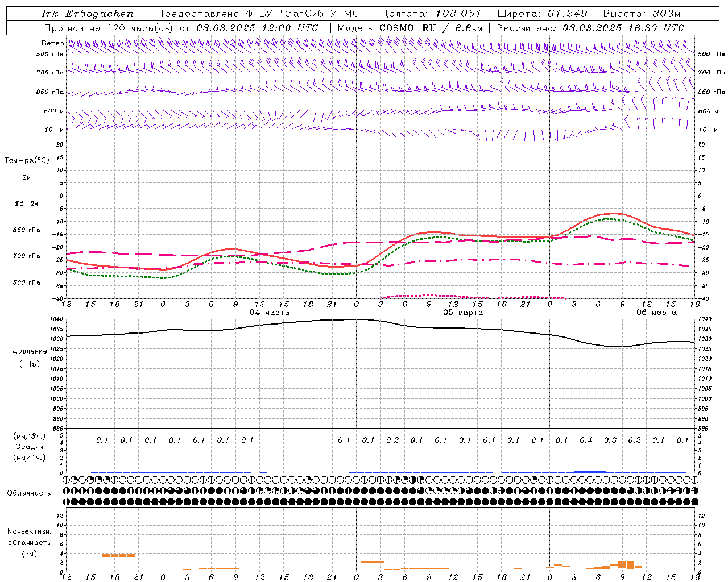This screenshot has width=728, height=582.
Task: Click the 'Ветер' wind panel label
Action: coord(52,43)
